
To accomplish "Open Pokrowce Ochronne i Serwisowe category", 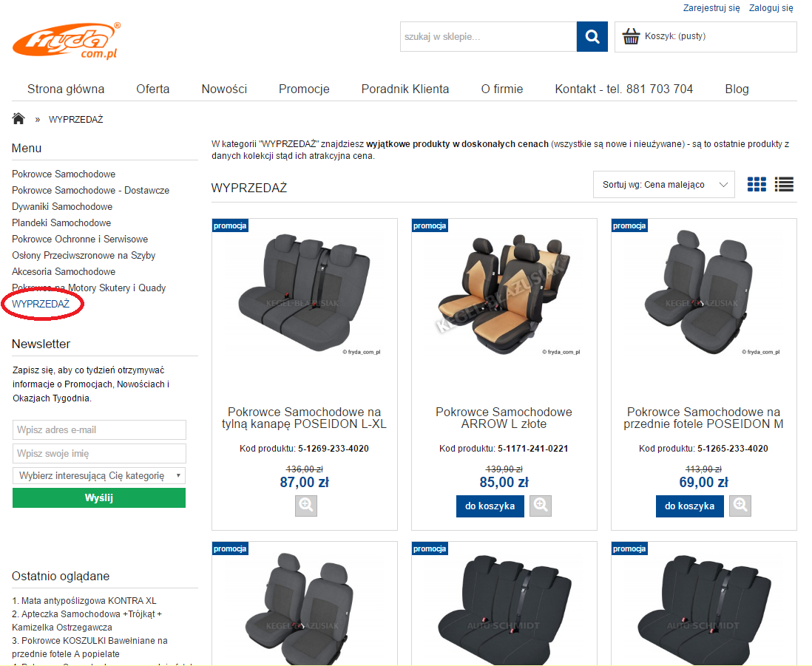I will point(80,239).
